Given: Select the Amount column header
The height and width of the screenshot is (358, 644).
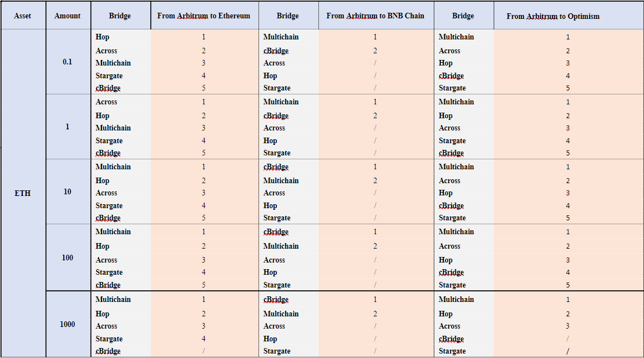Looking at the screenshot, I should click(68, 16).
